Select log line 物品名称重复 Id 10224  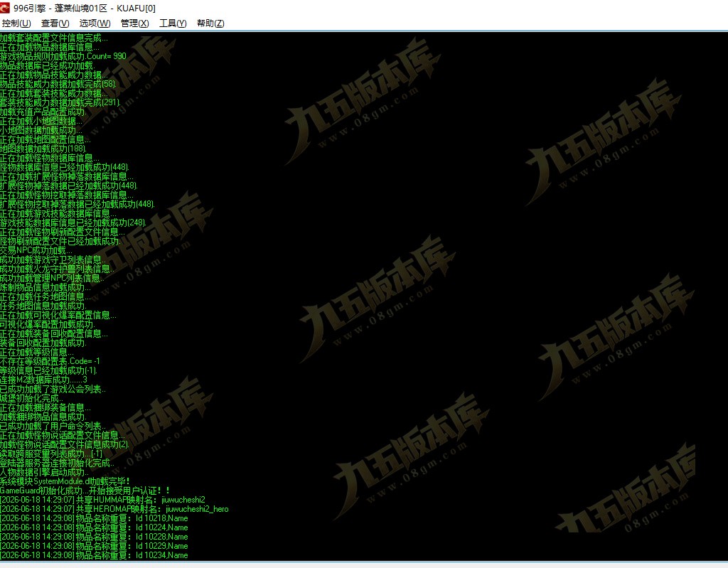[95, 527]
